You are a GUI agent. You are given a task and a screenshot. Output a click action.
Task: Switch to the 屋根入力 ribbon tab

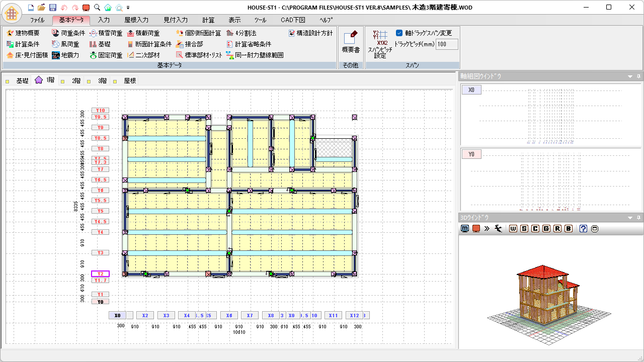[x=136, y=20]
